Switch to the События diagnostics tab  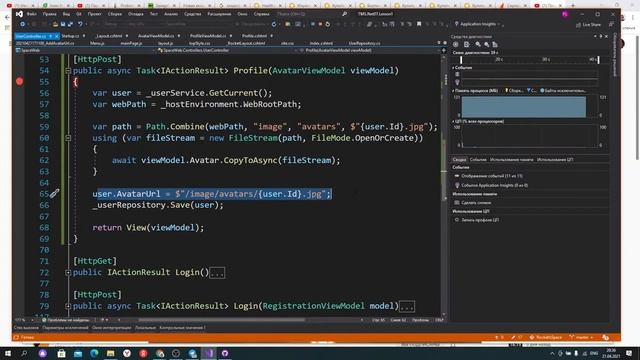coord(478,160)
